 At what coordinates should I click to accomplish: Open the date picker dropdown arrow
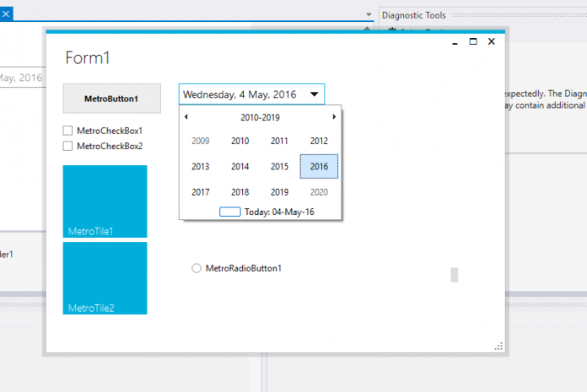(314, 94)
